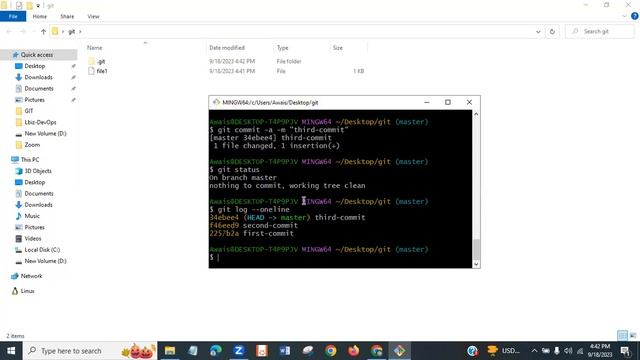Open Explorer Help question mark icon
640x360 pixels.
(x=634, y=16)
